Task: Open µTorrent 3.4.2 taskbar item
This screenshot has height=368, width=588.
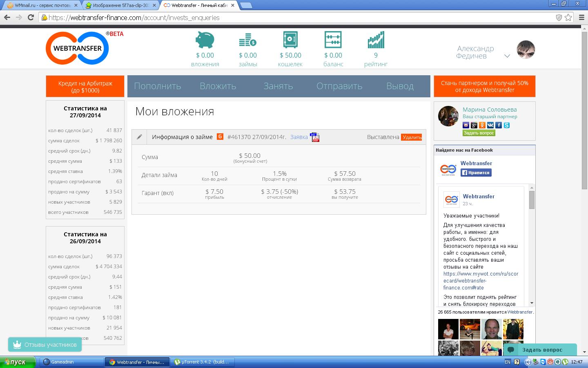Action: tap(203, 362)
